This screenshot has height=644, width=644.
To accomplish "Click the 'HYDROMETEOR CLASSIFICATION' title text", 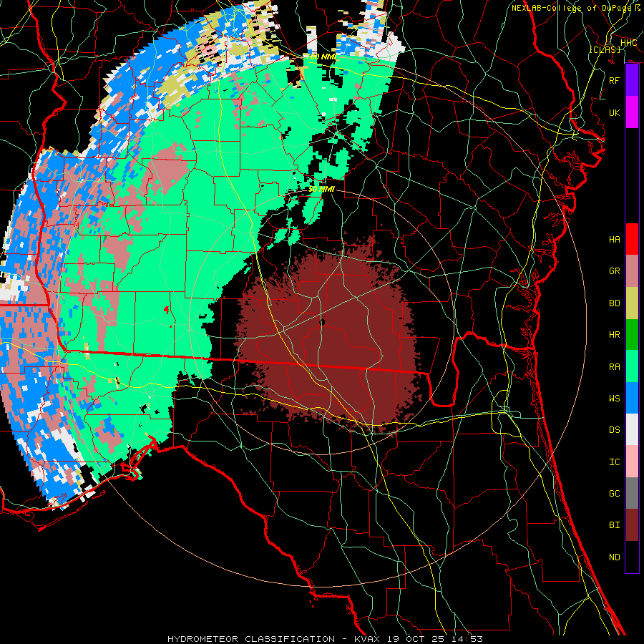I will coord(251,639).
